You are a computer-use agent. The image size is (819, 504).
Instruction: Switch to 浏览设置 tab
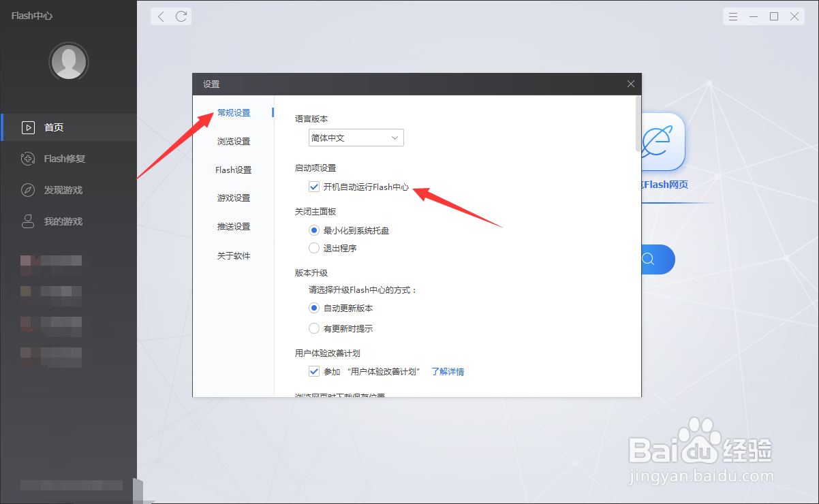tap(234, 141)
